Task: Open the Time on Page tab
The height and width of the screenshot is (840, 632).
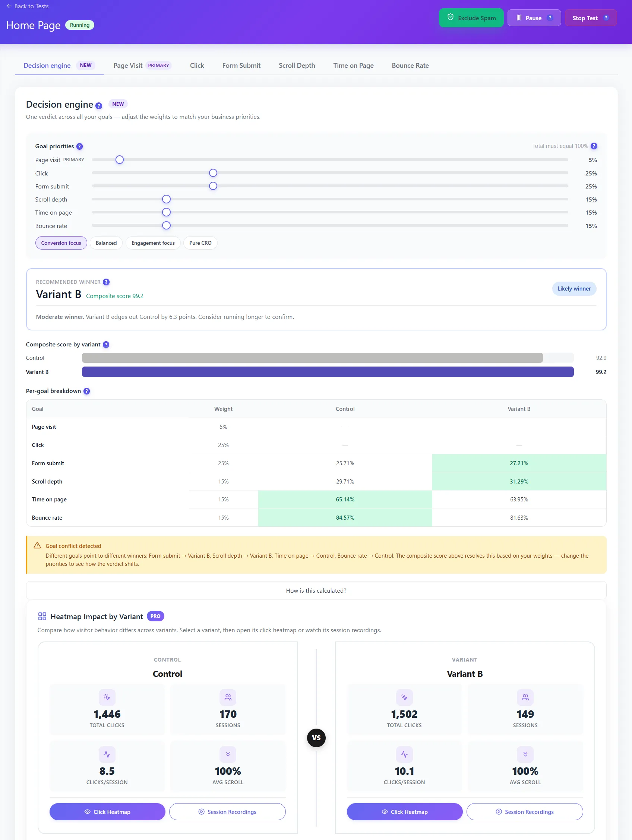Action: [x=354, y=65]
